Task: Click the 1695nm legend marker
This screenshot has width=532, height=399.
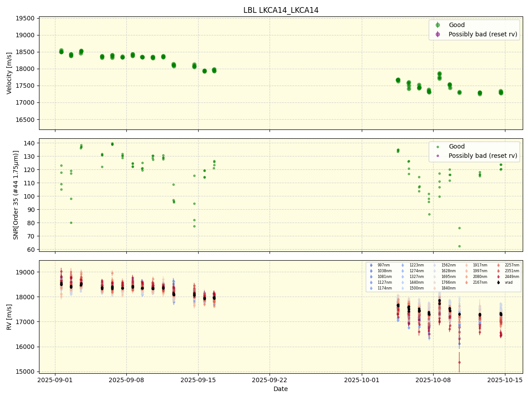Action: pos(434,276)
